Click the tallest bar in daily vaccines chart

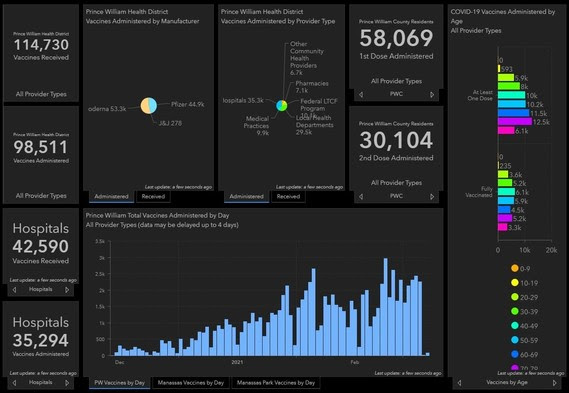386,307
